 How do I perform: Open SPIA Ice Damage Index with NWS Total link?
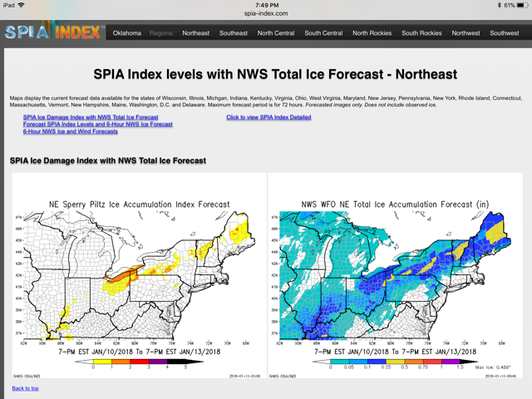91,117
